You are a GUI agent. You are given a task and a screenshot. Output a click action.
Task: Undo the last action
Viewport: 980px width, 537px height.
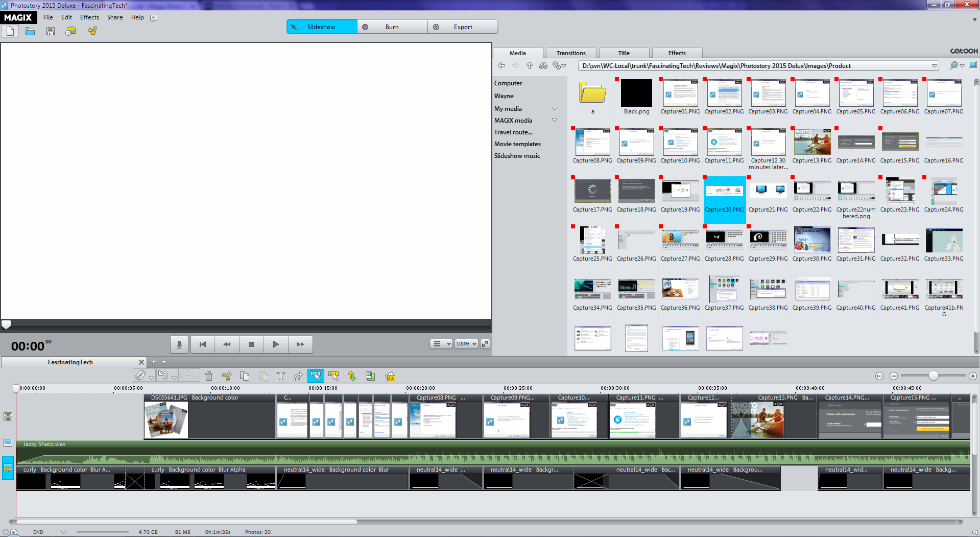point(163,376)
